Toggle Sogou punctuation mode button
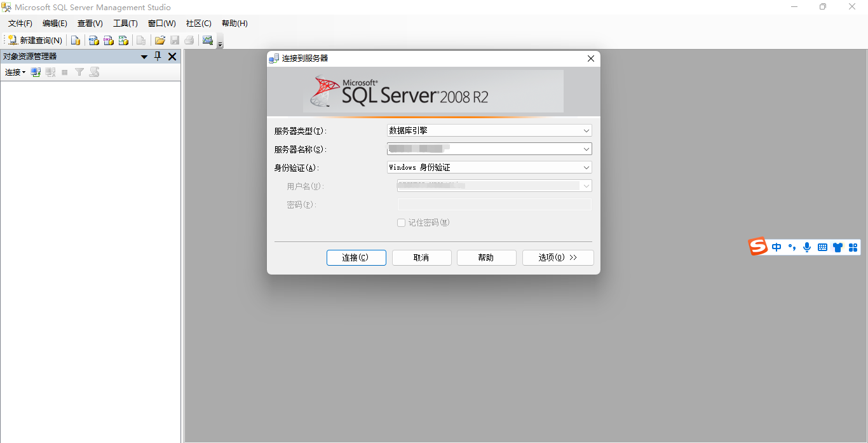Screen dimensions: 868x443 click(792, 247)
